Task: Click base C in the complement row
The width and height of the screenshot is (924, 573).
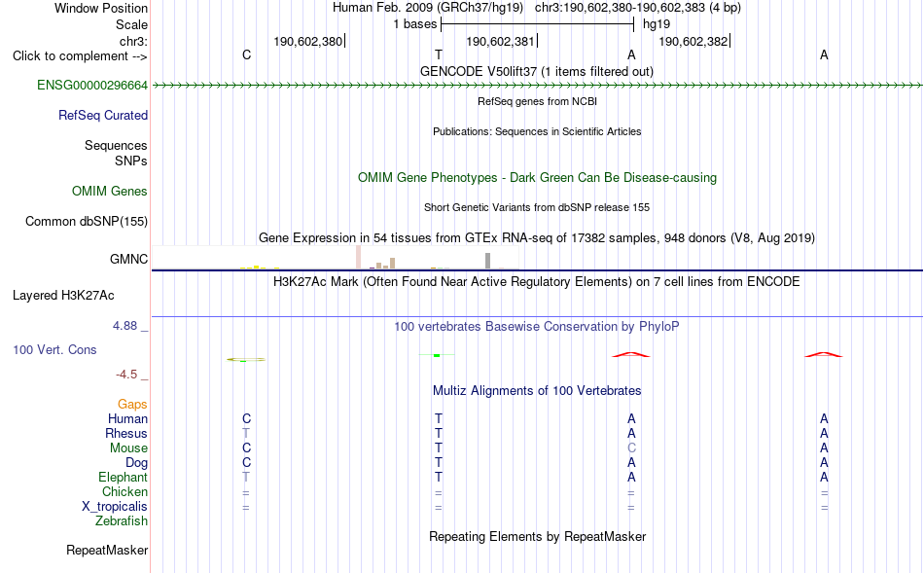Action: (246, 54)
